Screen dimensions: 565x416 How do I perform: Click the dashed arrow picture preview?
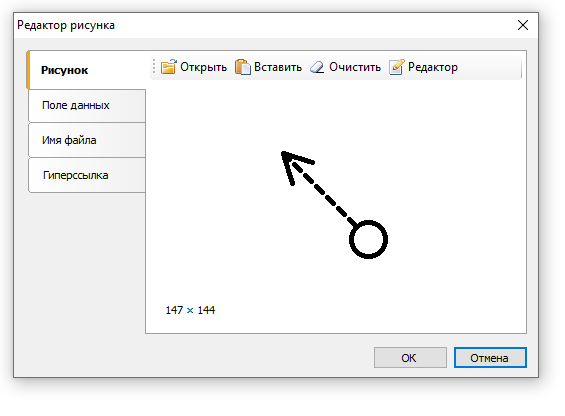pyautogui.click(x=334, y=205)
